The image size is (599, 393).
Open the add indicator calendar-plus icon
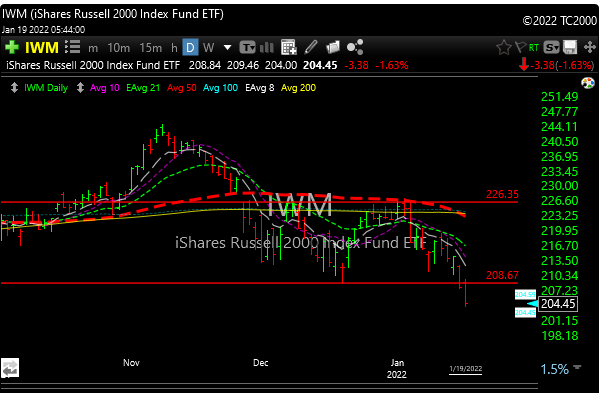[x=289, y=47]
